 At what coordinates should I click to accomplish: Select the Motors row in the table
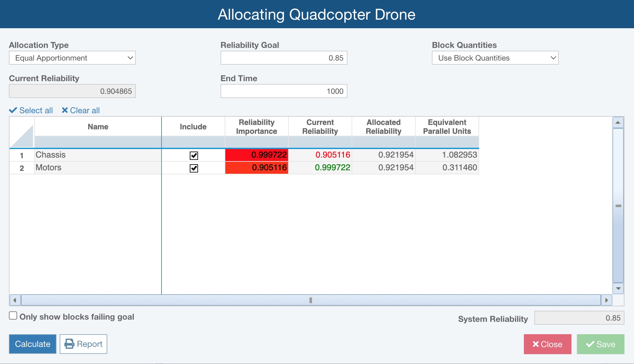tap(95, 168)
